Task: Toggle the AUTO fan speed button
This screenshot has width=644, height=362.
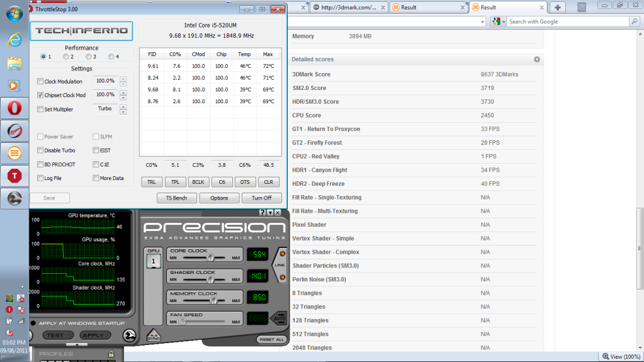Action: 280,319
